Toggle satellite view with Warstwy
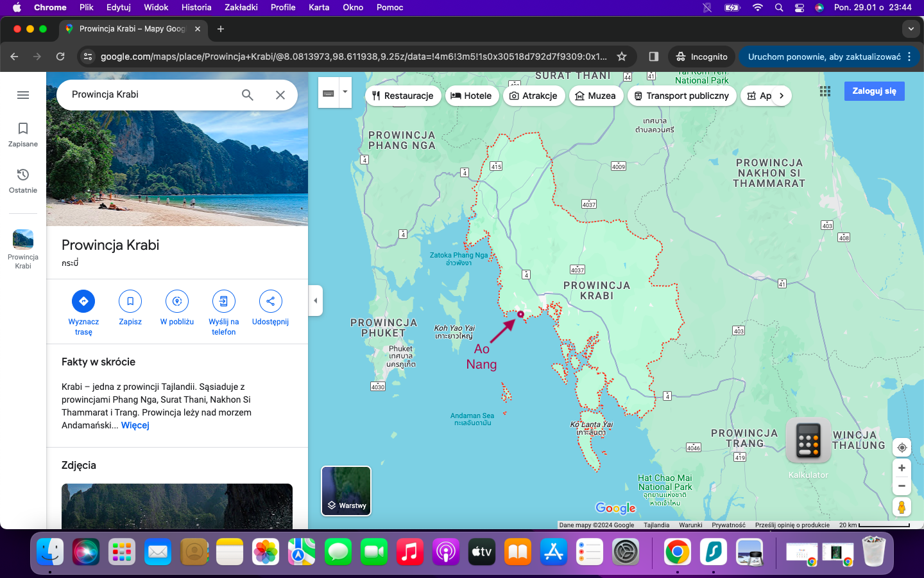Viewport: 924px width, 578px height. (x=346, y=491)
